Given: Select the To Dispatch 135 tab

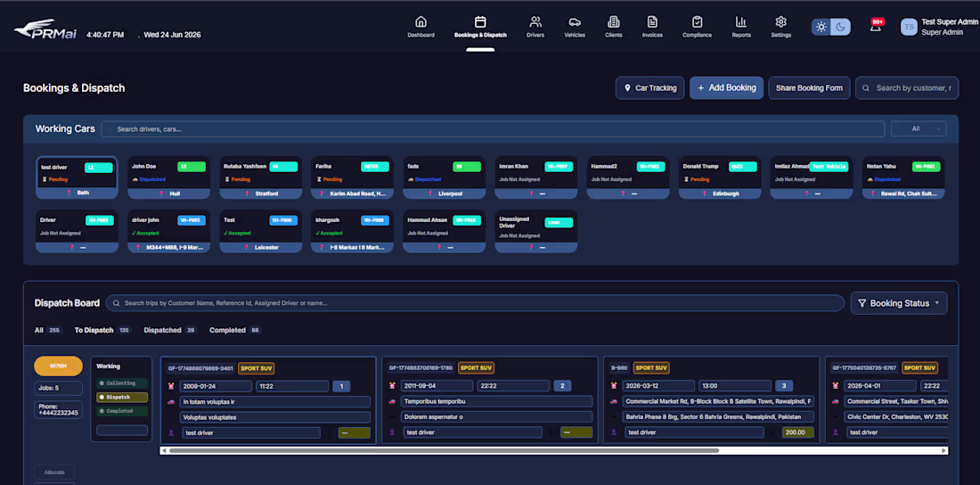Looking at the screenshot, I should pos(102,330).
